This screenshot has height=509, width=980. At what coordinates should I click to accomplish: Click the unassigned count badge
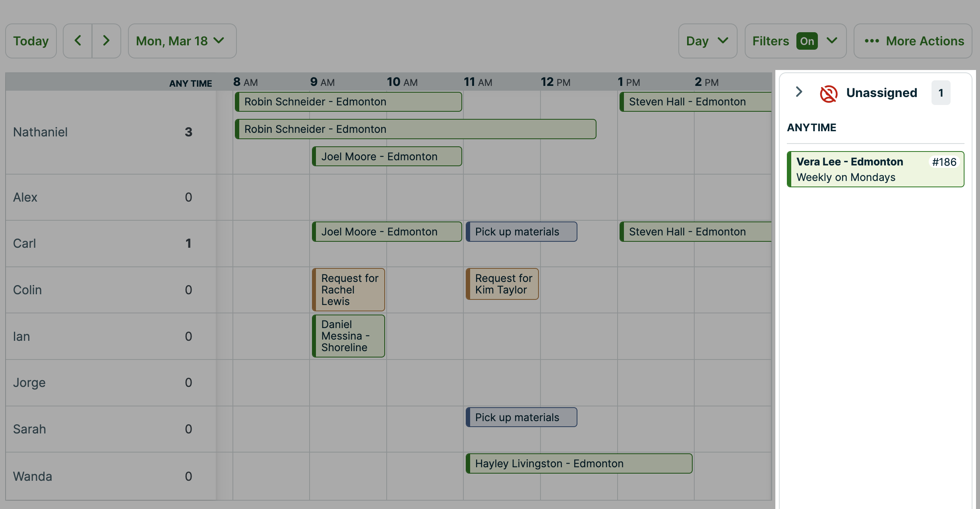click(x=940, y=93)
